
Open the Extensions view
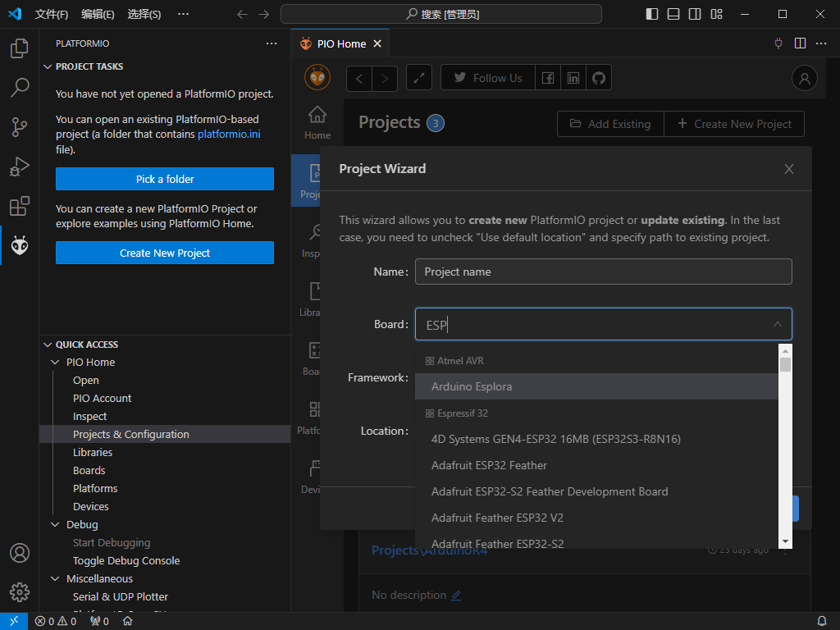[x=20, y=206]
